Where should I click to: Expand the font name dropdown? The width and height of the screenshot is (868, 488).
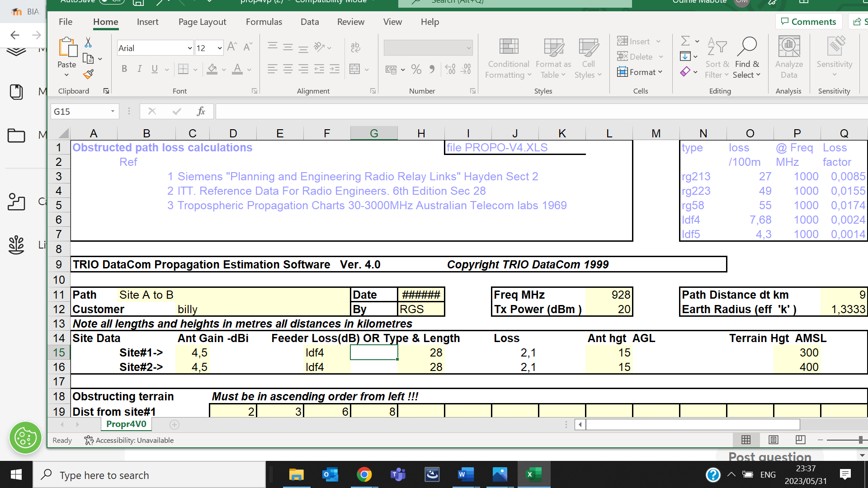[x=190, y=48]
